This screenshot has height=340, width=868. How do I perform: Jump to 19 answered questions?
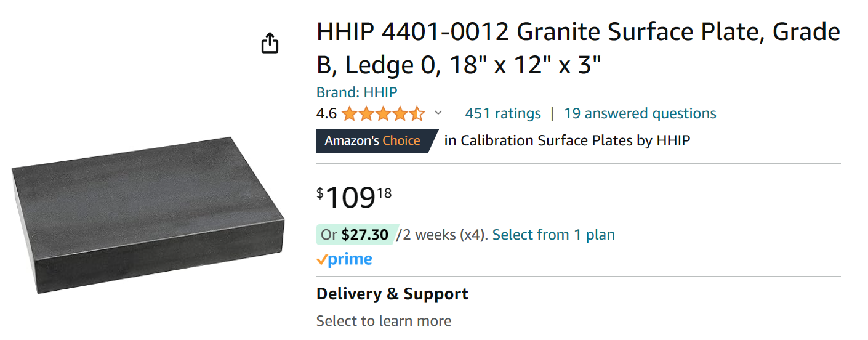(640, 113)
